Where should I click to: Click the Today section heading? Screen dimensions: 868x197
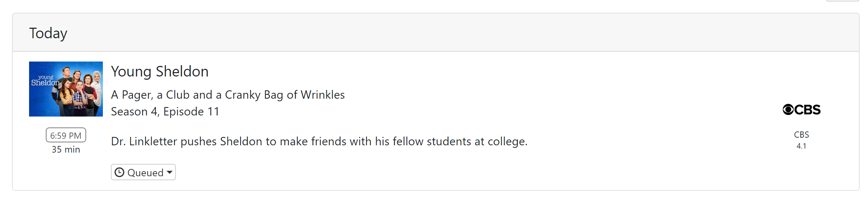click(48, 33)
